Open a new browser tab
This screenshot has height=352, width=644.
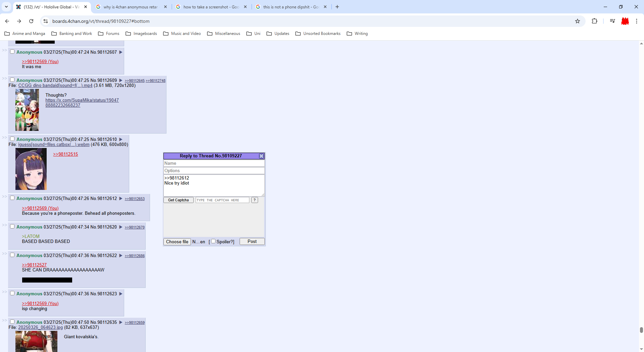[x=337, y=7]
